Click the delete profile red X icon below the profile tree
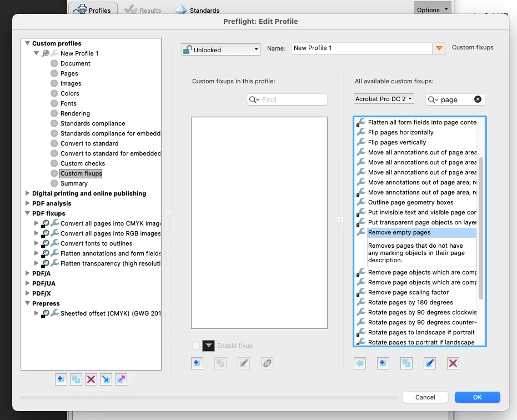Viewport: 517px width, 420px height. click(91, 379)
